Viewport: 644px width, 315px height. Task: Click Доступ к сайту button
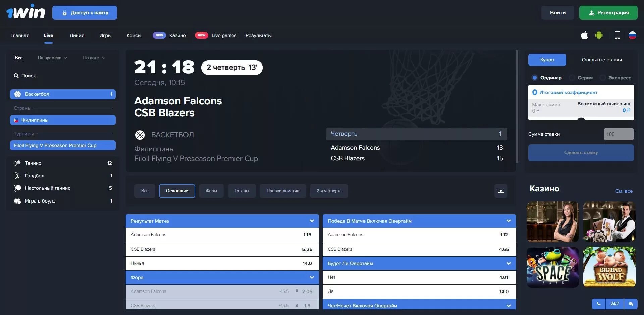click(85, 13)
